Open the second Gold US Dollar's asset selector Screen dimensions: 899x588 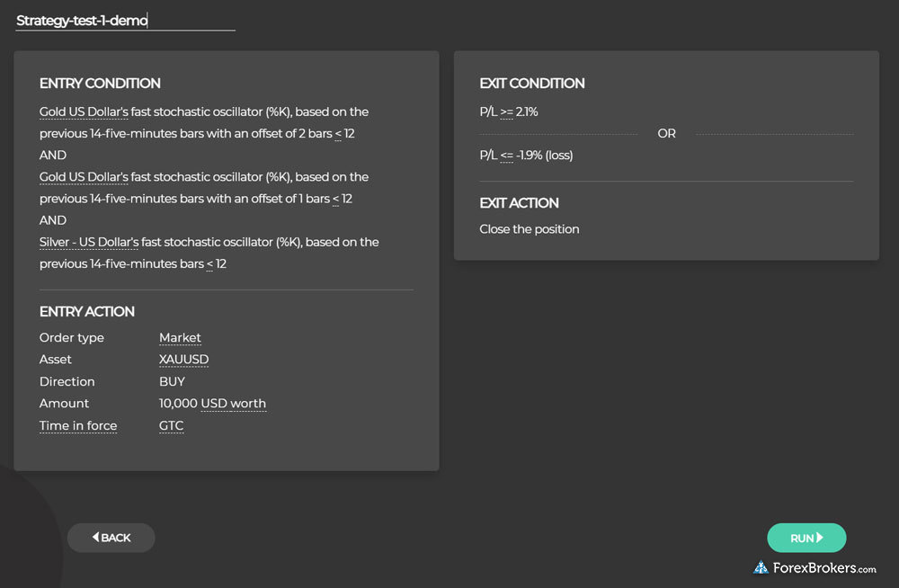[x=84, y=177]
